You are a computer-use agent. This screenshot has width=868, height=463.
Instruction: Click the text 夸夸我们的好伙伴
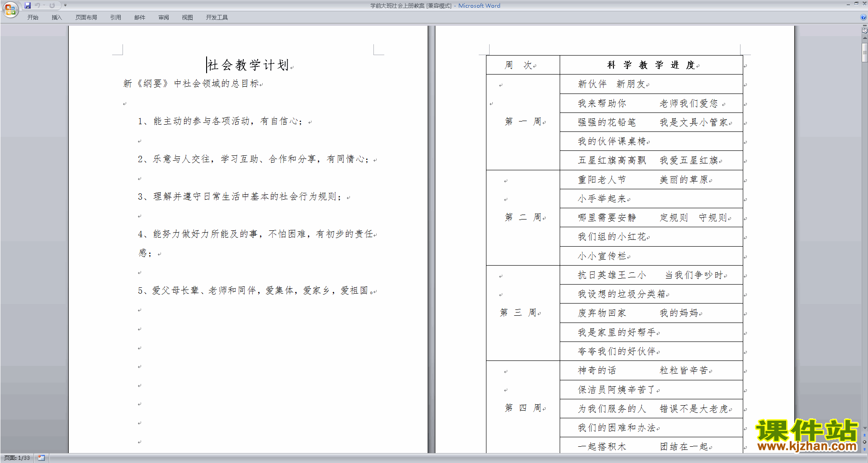(x=617, y=351)
